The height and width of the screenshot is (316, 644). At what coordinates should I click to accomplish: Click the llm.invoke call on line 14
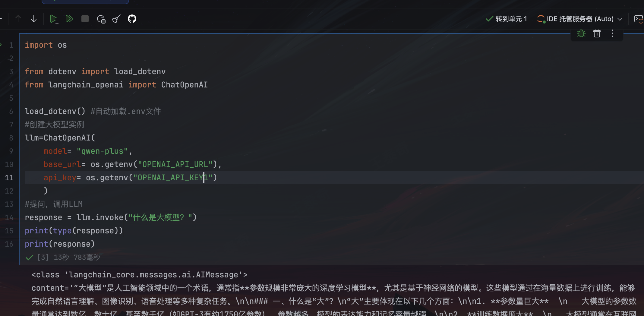(100, 217)
